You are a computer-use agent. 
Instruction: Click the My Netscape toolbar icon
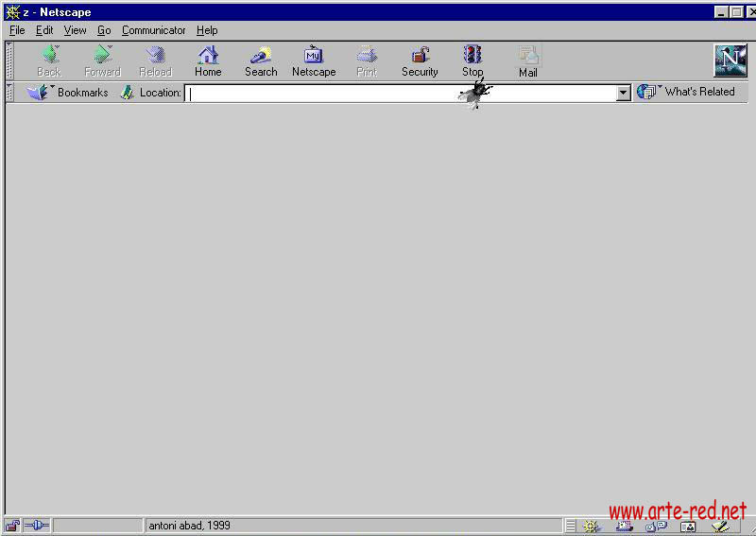tap(314, 56)
